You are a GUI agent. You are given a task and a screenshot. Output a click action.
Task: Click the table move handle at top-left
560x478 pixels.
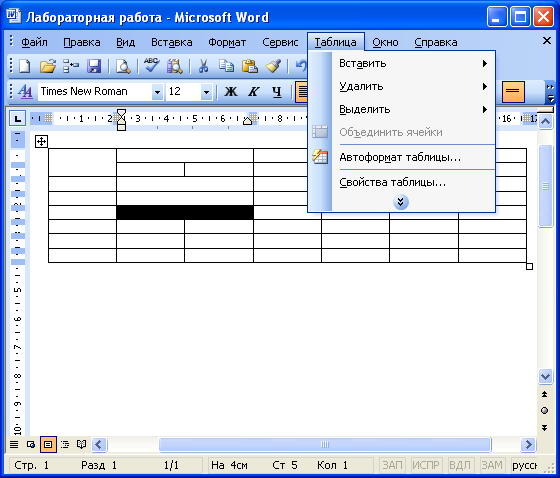click(41, 141)
